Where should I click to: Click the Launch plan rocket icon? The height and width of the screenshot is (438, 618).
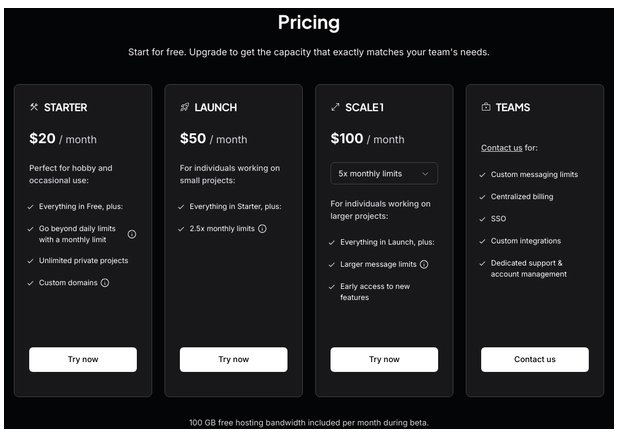pos(185,107)
